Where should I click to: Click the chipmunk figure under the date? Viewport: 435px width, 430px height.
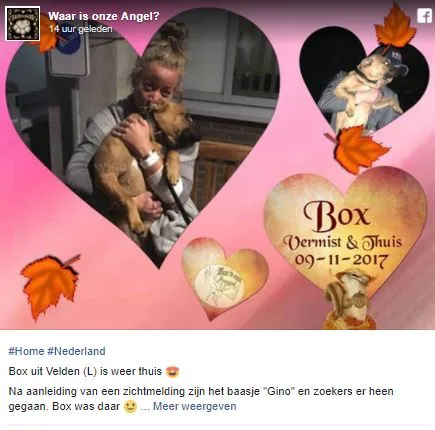[x=350, y=300]
